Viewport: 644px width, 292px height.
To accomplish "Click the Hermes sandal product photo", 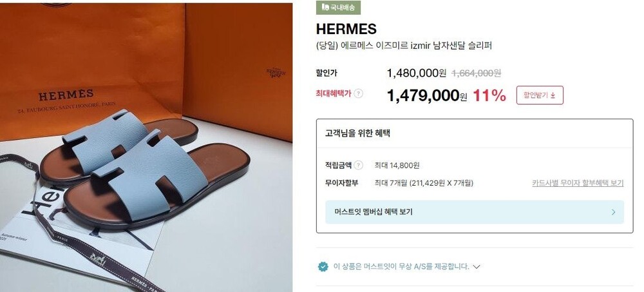I will point(146,148).
